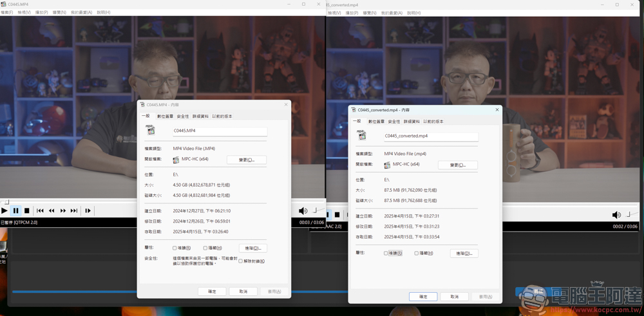This screenshot has width=644, height=316.
Task: Click 取消 in C0445_converted.mp4 properties
Action: tap(454, 296)
